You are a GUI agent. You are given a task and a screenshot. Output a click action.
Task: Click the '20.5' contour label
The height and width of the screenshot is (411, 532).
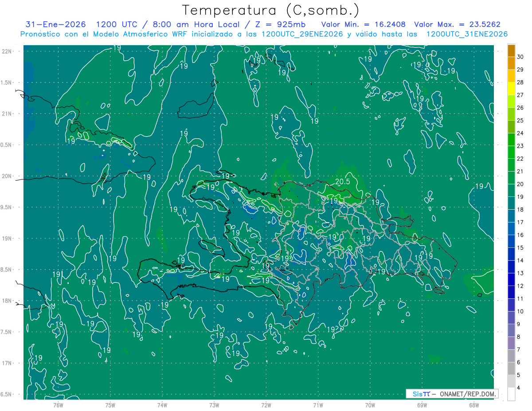coord(343,181)
